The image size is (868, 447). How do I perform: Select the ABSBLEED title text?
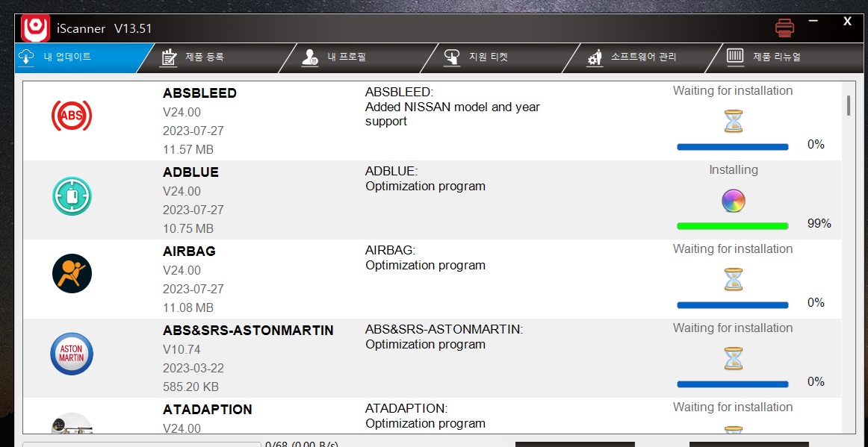[x=200, y=93]
